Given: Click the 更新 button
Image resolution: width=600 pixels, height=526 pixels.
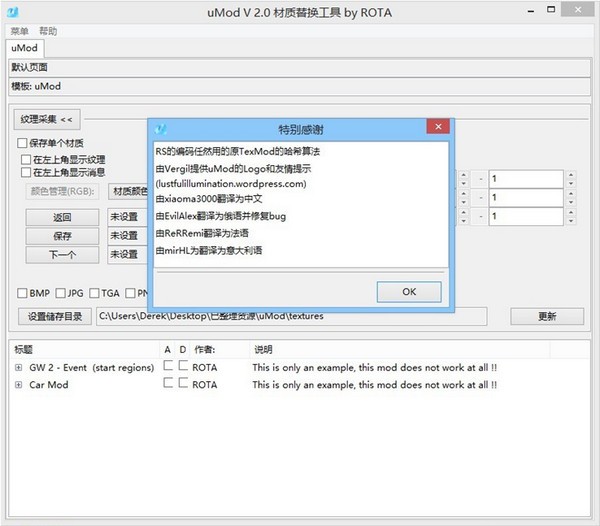Looking at the screenshot, I should (547, 316).
